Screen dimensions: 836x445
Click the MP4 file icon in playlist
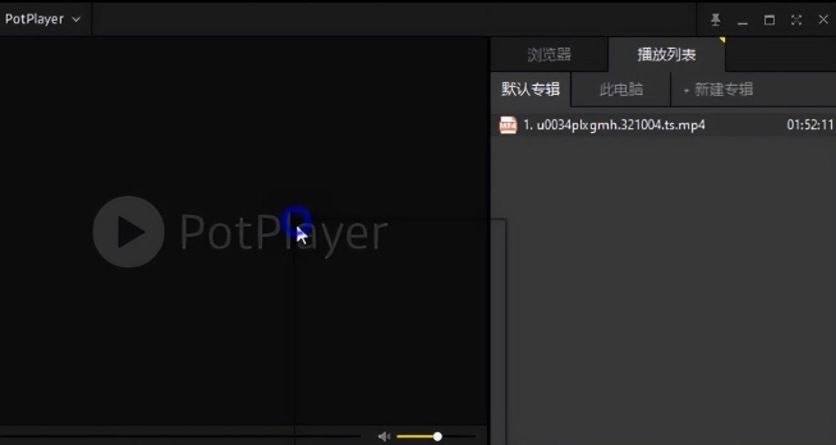[x=508, y=125]
